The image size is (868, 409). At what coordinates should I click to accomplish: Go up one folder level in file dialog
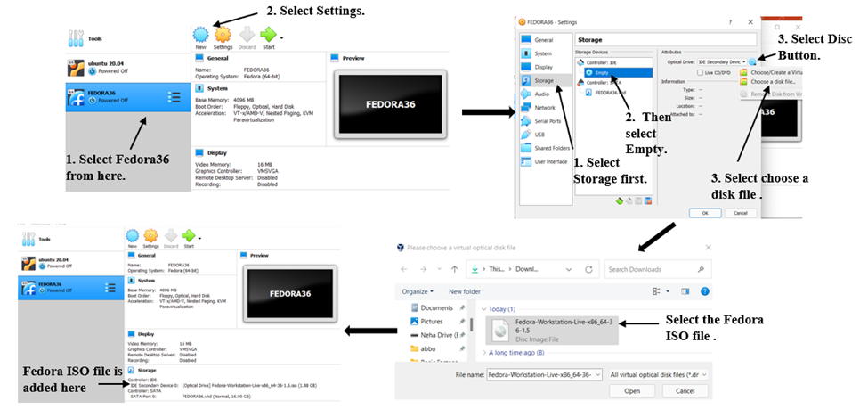tap(455, 269)
